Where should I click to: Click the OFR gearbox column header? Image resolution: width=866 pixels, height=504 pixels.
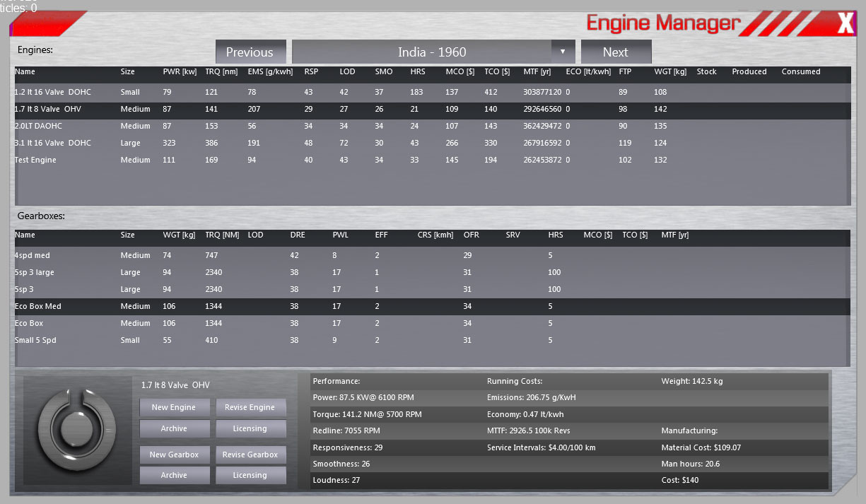(471, 235)
